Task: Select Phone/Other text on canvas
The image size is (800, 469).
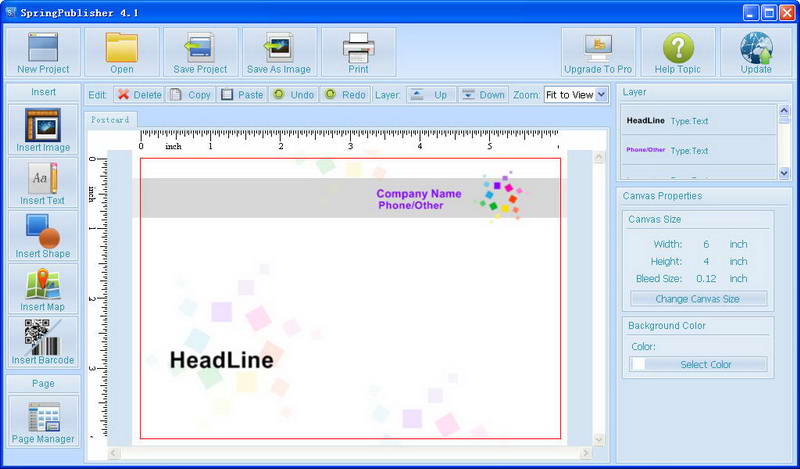Action: coord(411,205)
